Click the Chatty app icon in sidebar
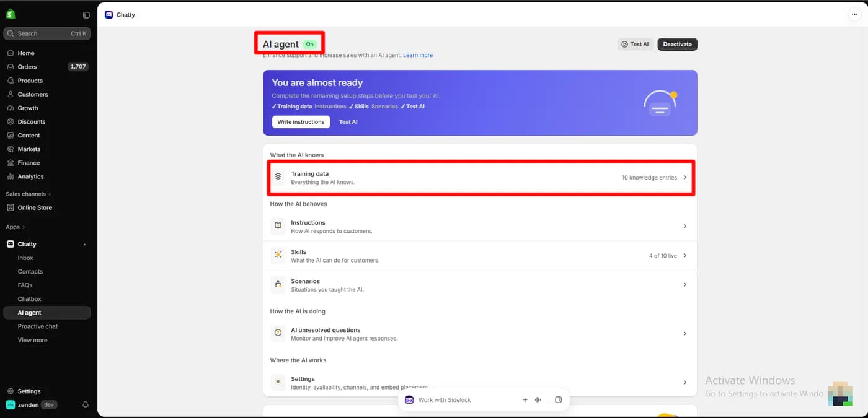Viewport: 868px width, 418px height. [11, 244]
